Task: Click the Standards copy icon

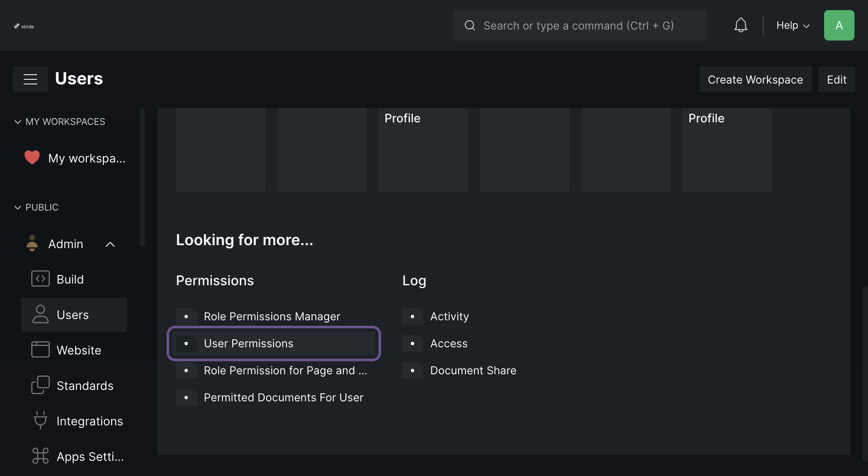Action: tap(41, 385)
